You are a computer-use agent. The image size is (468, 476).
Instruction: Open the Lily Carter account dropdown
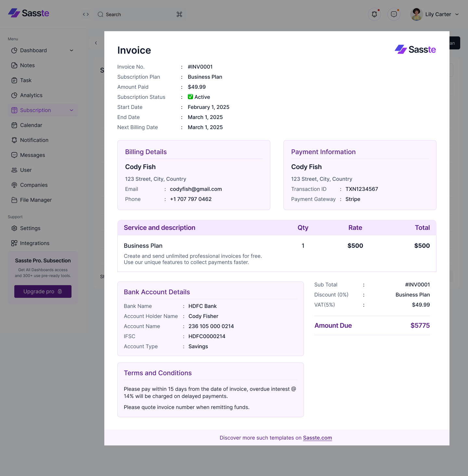click(x=457, y=14)
